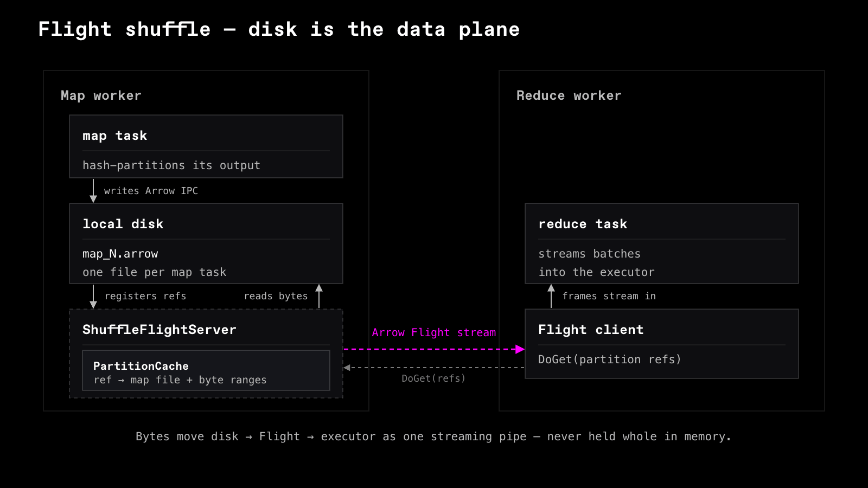Click the slide title 'Flight shuffle — disk is the data plane'
The height and width of the screenshot is (488, 868).
tap(279, 29)
